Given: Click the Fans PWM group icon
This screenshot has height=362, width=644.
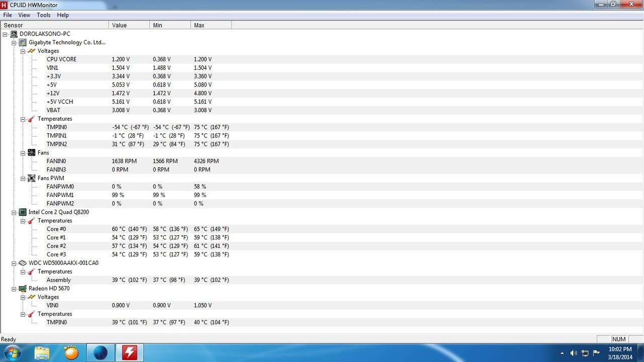Looking at the screenshot, I should click(x=32, y=178).
